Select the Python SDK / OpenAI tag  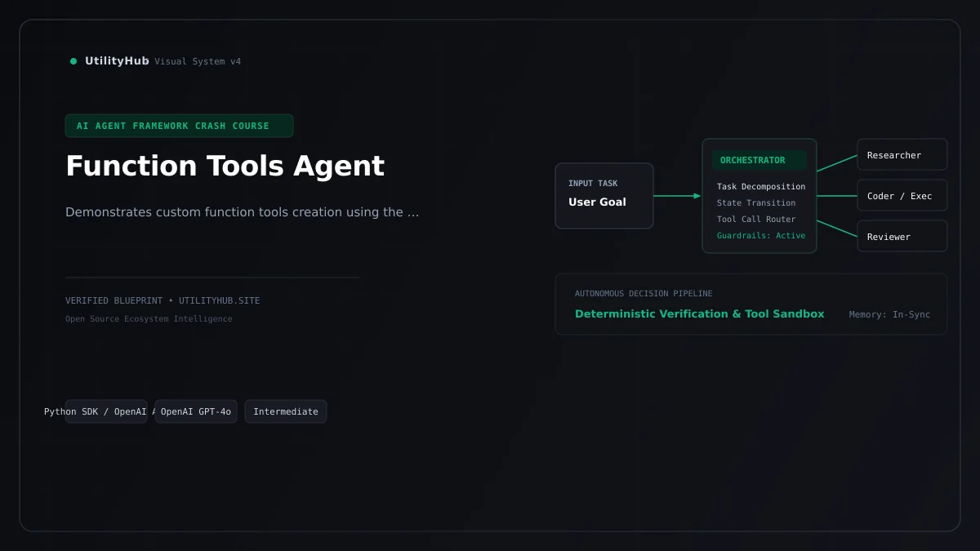click(106, 411)
